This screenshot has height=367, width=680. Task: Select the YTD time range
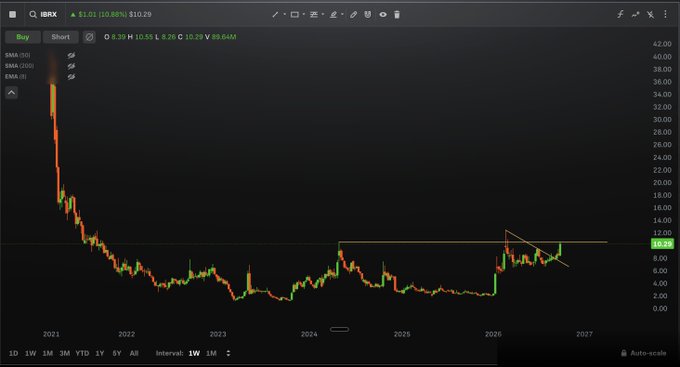[x=82, y=353]
